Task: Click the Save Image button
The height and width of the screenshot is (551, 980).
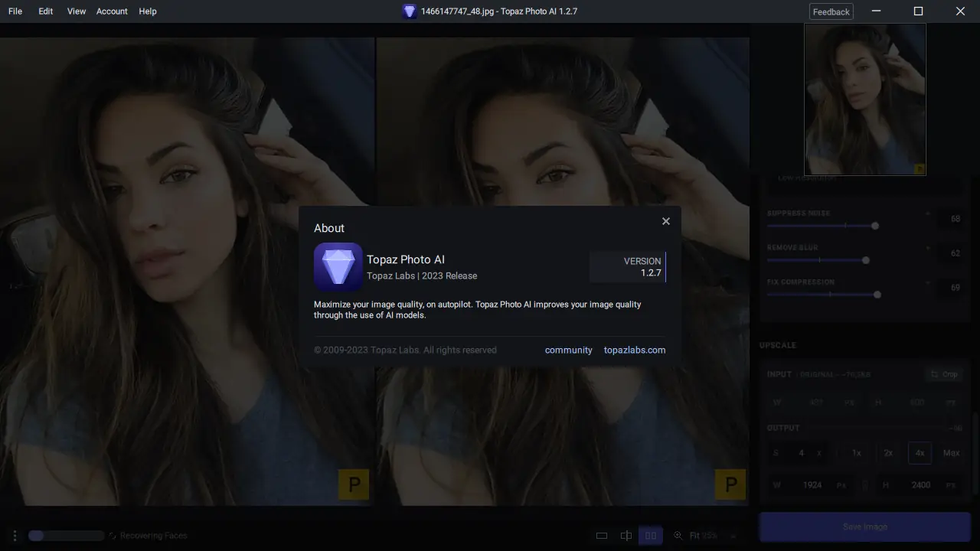Action: click(865, 527)
